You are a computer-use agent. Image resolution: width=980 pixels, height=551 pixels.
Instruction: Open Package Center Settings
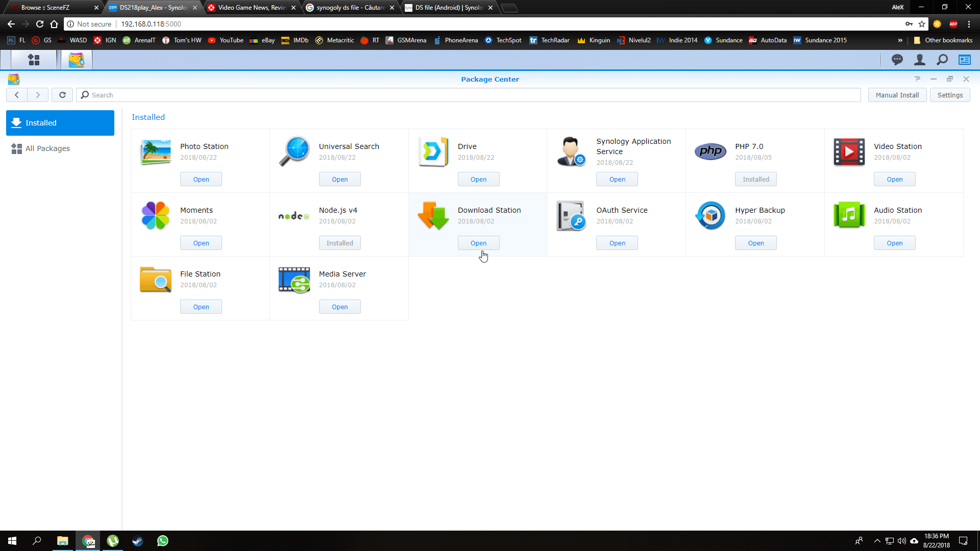click(949, 95)
